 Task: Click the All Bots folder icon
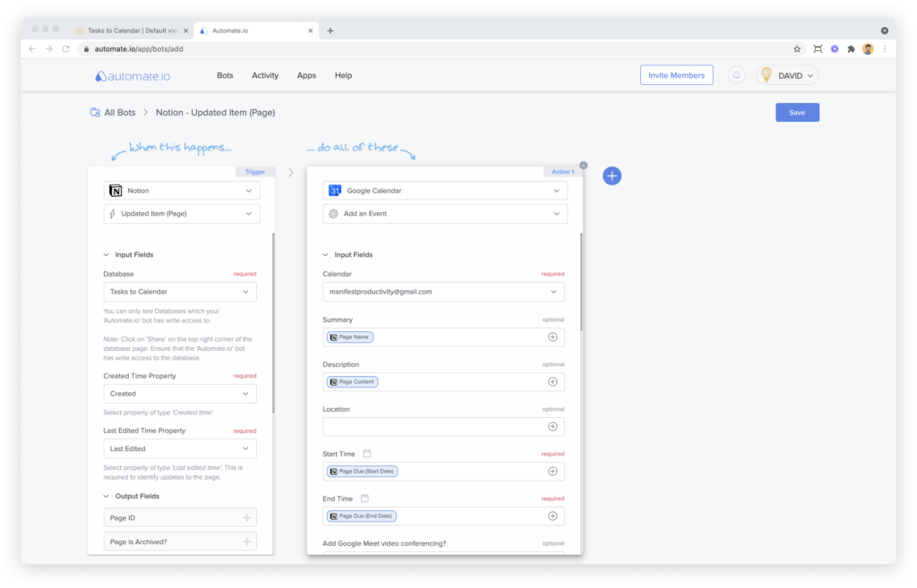click(95, 112)
